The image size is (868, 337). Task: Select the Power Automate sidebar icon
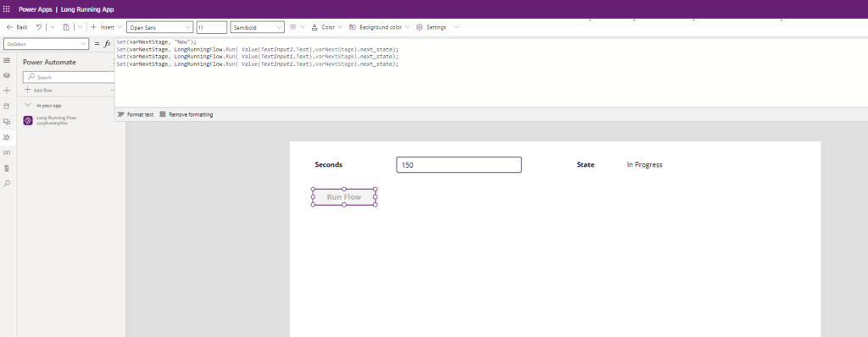coord(7,137)
